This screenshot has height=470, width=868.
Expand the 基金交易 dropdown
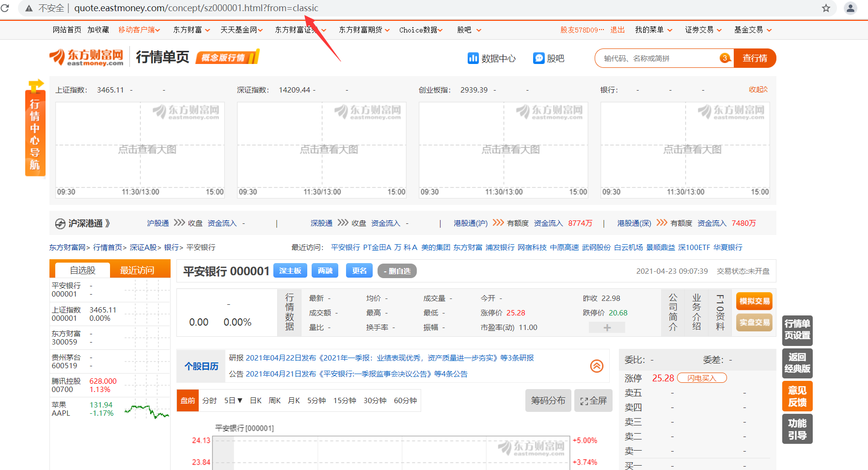tap(769, 30)
